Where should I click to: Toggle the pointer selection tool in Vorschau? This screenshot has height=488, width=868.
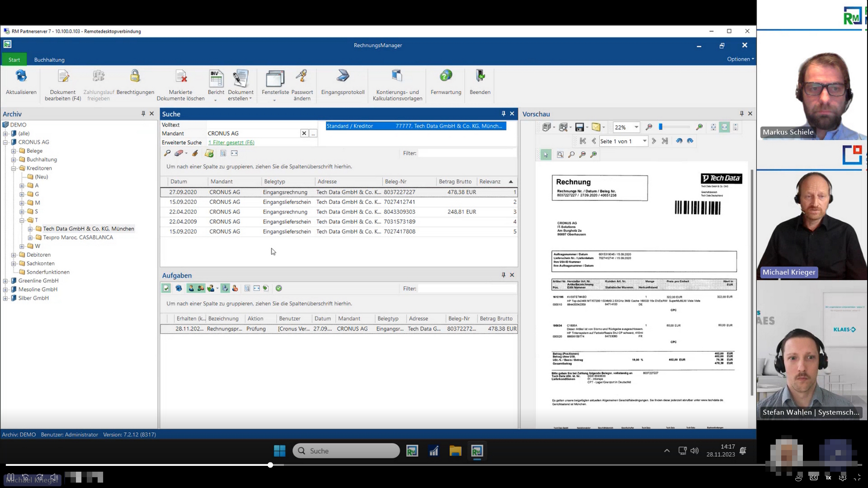[546, 155]
